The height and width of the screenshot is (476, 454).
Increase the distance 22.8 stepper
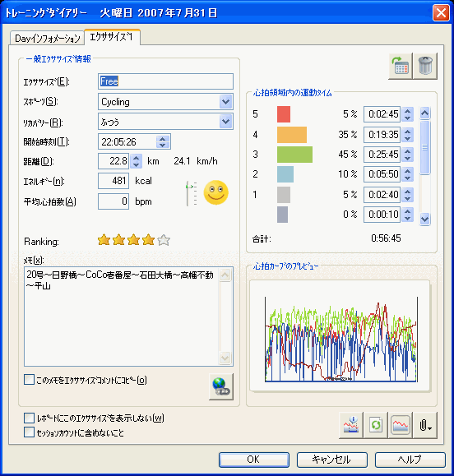pos(136,158)
